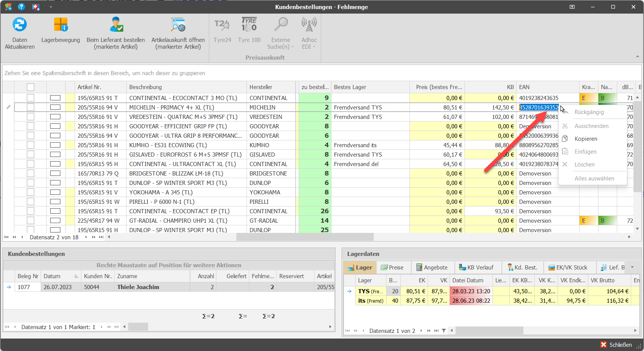644x351 pixels.
Task: Click the main grid horizontal scrollbar thumb
Action: [x=305, y=237]
